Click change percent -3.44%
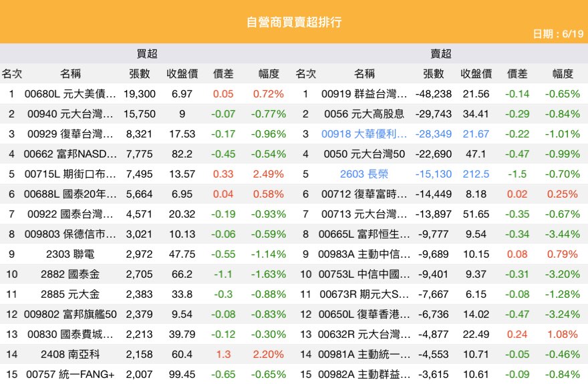The width and height of the screenshot is (588, 384). 563,234
